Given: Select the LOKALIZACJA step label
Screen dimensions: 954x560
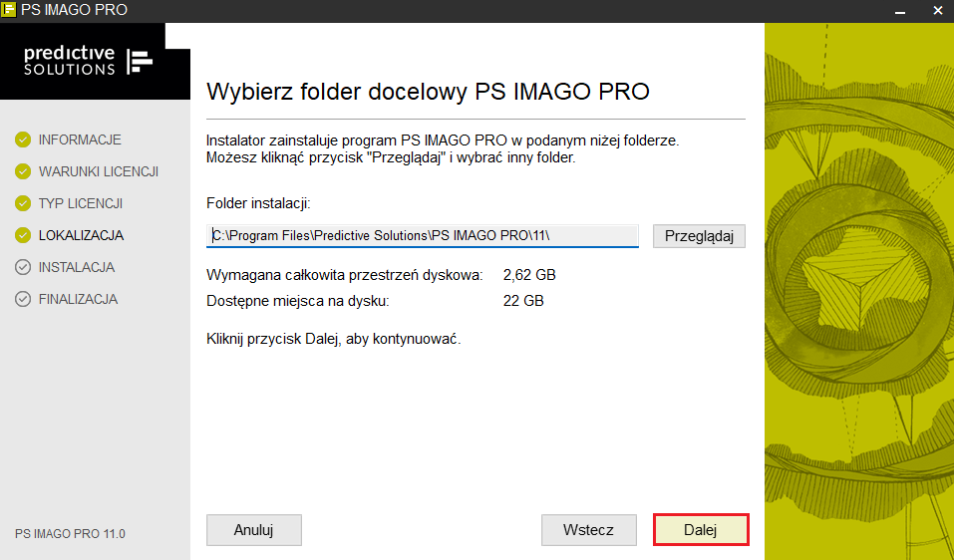Looking at the screenshot, I should click(81, 235).
